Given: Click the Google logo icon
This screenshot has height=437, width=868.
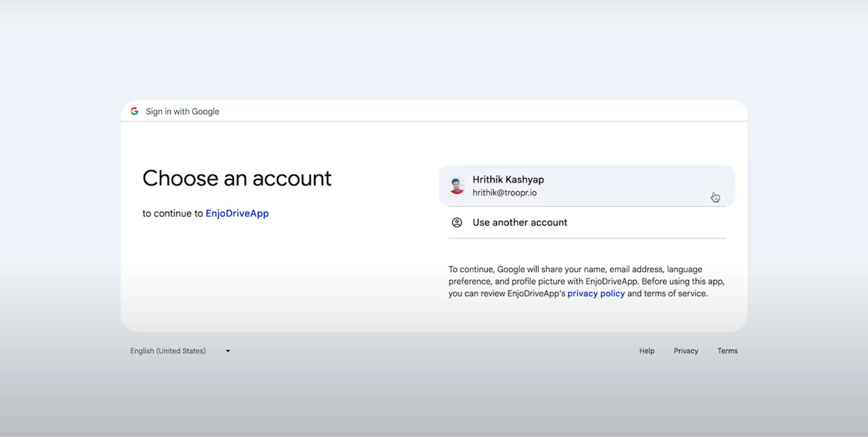Looking at the screenshot, I should (x=135, y=111).
